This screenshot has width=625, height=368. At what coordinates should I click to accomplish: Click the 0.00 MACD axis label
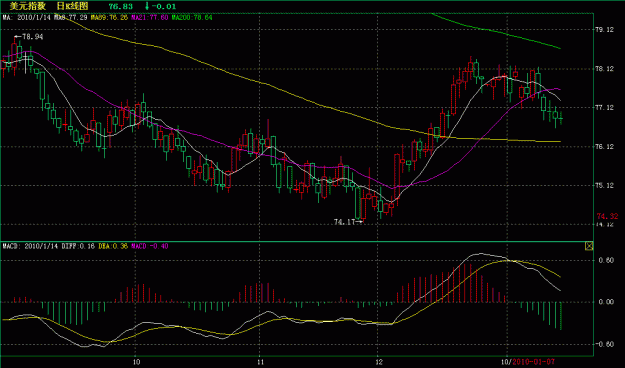point(606,302)
